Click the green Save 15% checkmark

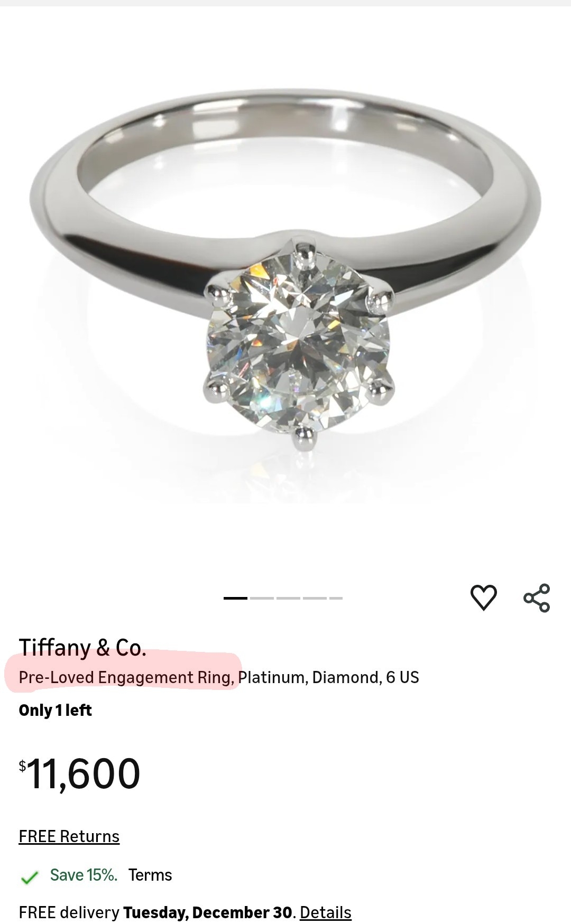tap(30, 878)
